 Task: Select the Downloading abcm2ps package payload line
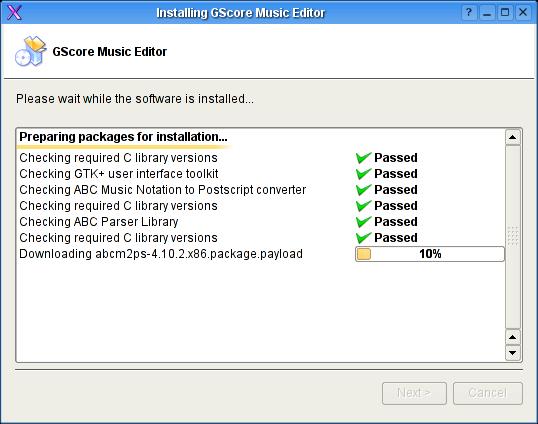161,254
